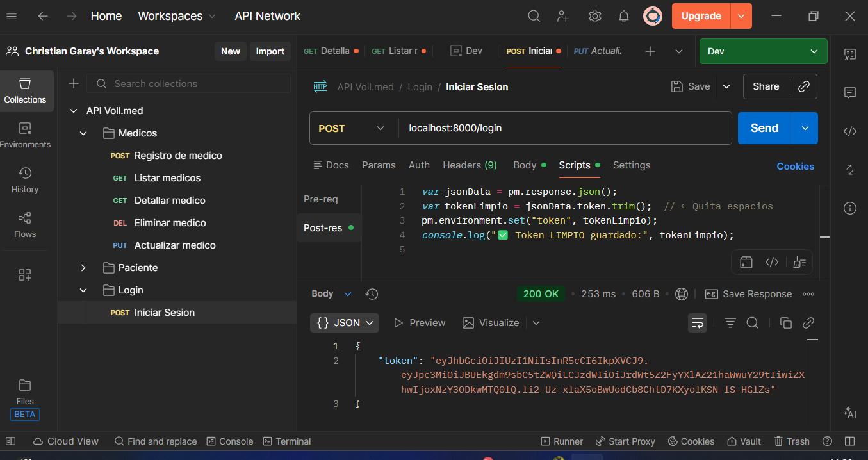
Task: Select the Pre-req script tab
Action: click(320, 199)
